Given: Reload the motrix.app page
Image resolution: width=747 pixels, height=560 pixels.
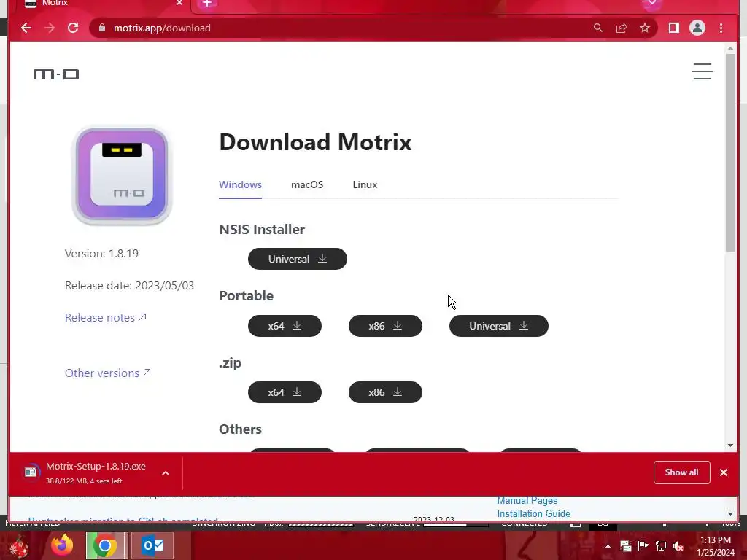Looking at the screenshot, I should pyautogui.click(x=73, y=28).
